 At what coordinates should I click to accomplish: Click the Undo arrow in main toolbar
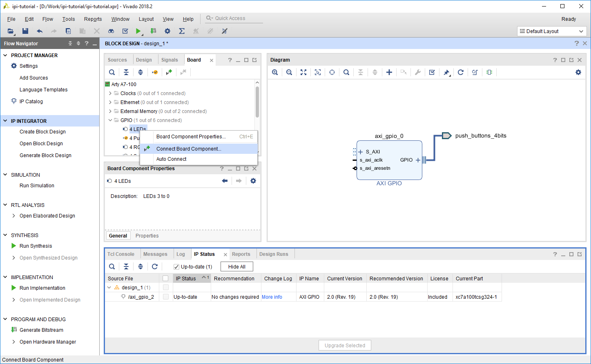pos(40,31)
